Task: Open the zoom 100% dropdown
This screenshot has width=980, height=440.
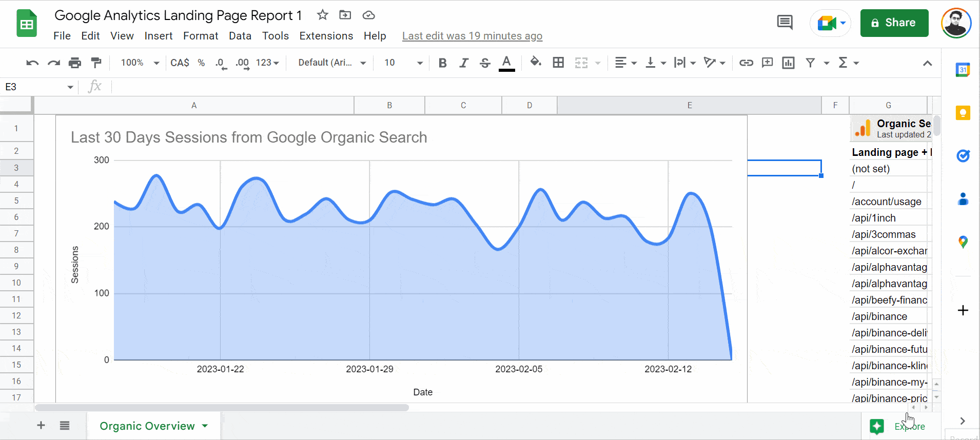Action: pyautogui.click(x=140, y=63)
